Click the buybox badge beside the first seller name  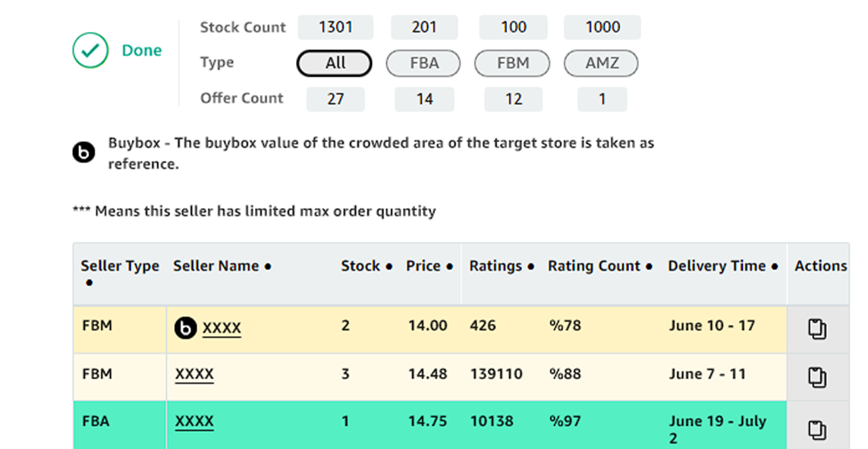[185, 328]
